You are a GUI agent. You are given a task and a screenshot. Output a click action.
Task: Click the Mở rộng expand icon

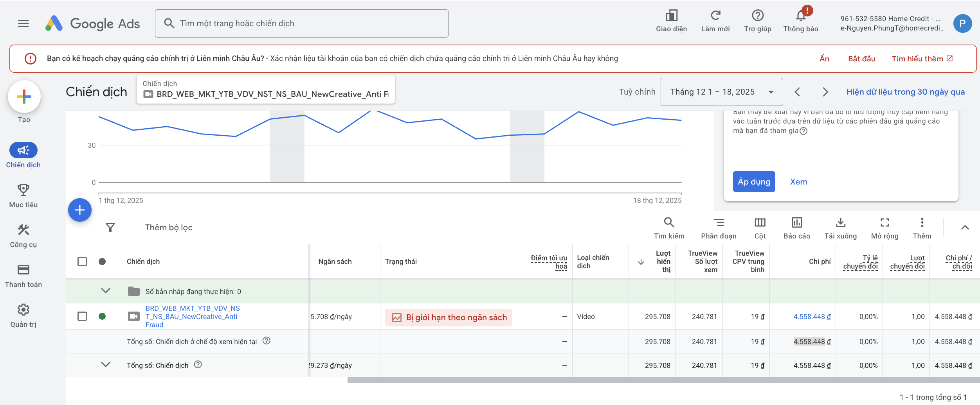pyautogui.click(x=885, y=223)
